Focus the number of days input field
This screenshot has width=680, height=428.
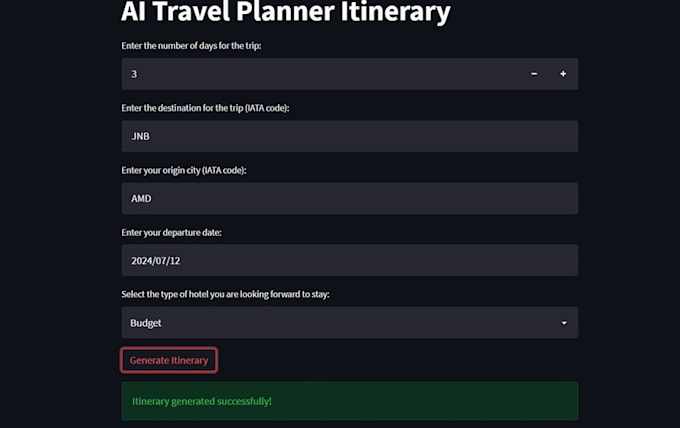click(320, 74)
